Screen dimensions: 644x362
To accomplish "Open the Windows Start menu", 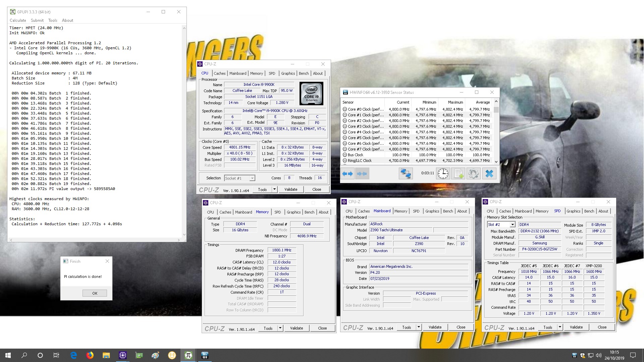I will pyautogui.click(x=8, y=355).
